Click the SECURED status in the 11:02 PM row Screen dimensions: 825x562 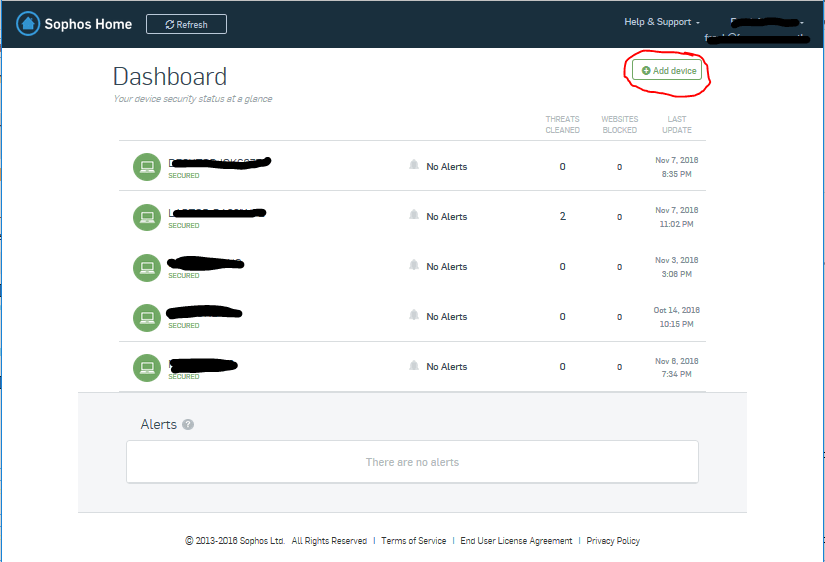[x=184, y=226]
